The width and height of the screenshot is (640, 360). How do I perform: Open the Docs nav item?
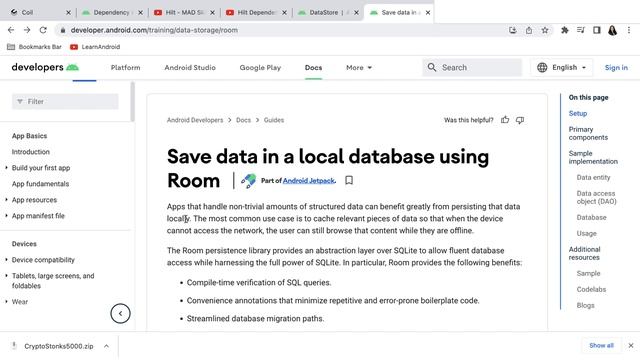pyautogui.click(x=313, y=68)
